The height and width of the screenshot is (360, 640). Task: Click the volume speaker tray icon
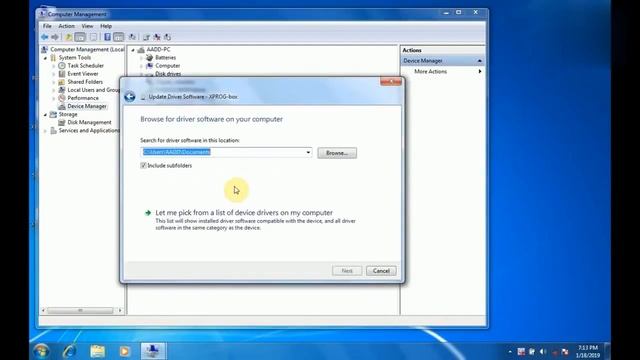(543, 351)
